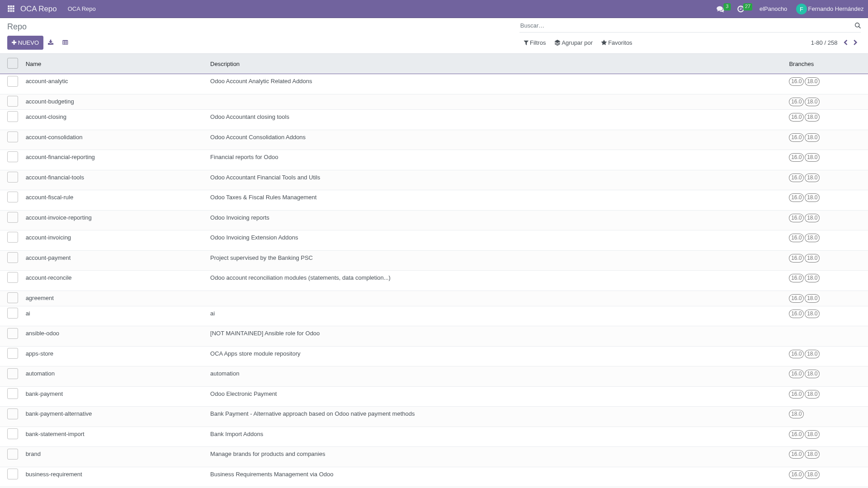The height and width of the screenshot is (488, 868).
Task: Click the NUEVO button
Action: 25,42
